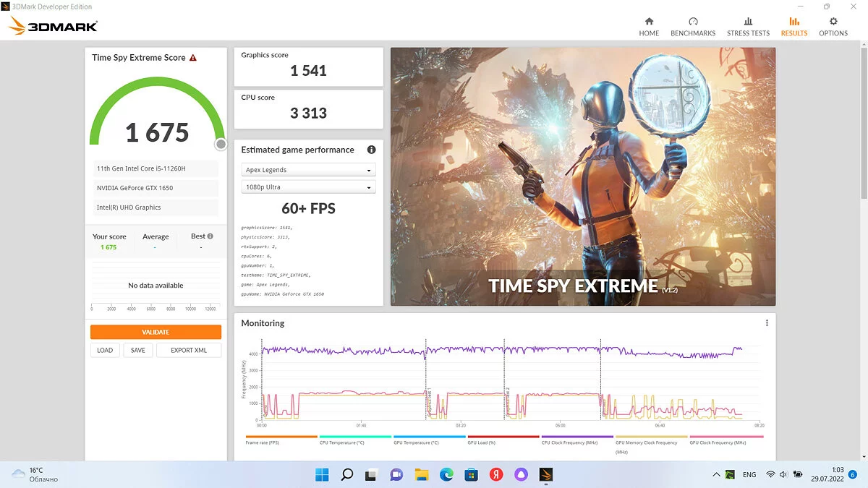The width and height of the screenshot is (868, 488).
Task: Open Microsoft Store from taskbar
Action: tap(471, 474)
